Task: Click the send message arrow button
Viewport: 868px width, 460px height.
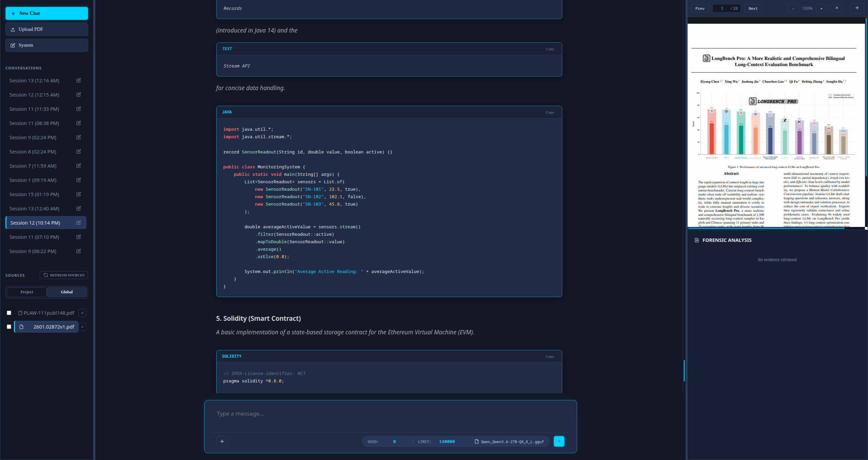Action: (x=559, y=441)
